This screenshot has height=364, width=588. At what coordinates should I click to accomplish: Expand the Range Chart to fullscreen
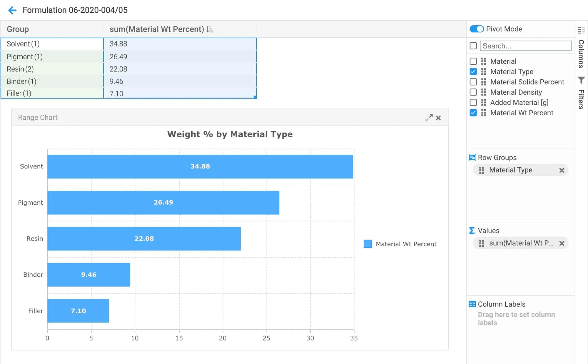pyautogui.click(x=430, y=117)
